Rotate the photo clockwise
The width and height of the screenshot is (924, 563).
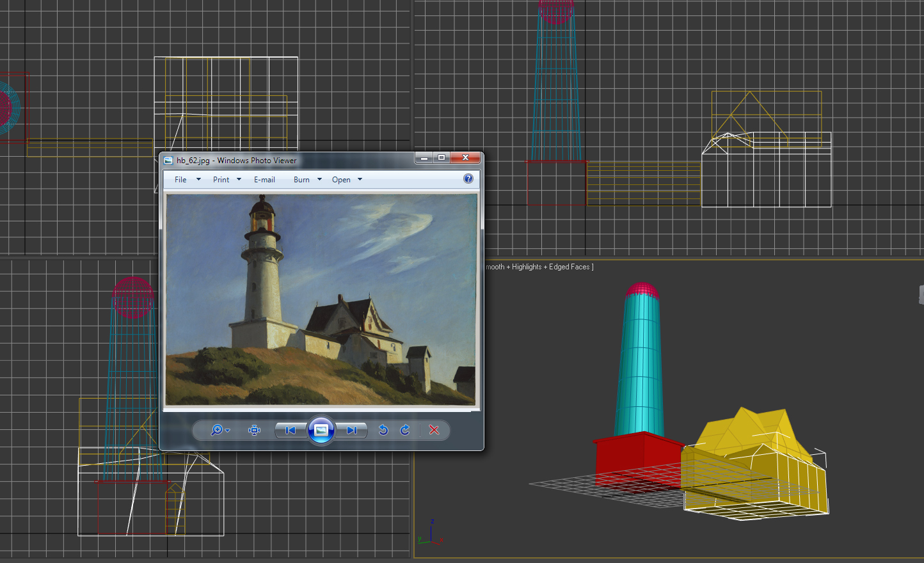(405, 430)
